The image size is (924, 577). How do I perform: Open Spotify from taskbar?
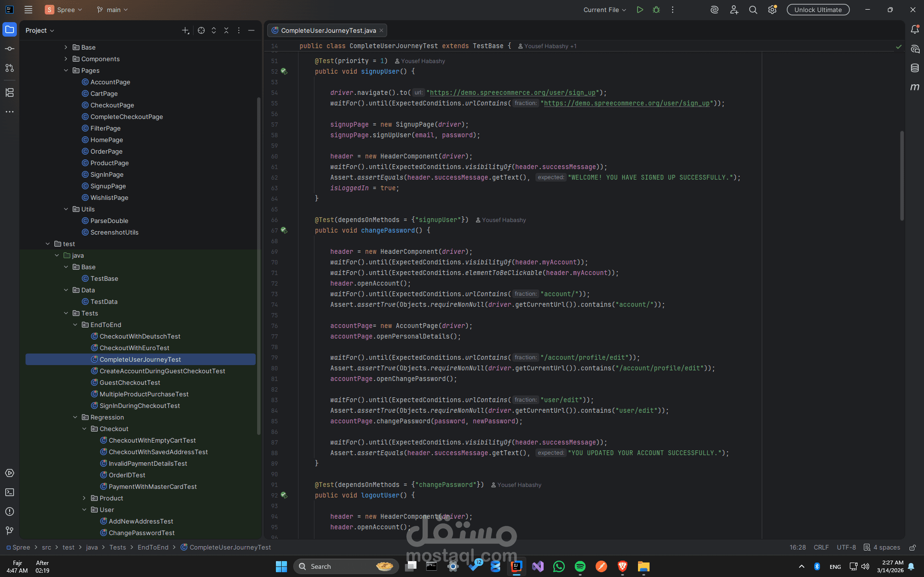click(x=580, y=566)
